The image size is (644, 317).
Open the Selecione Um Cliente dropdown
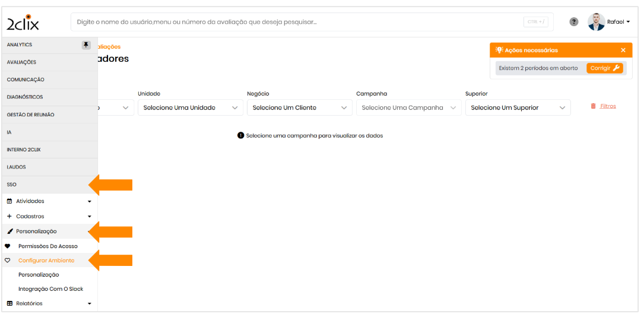click(299, 107)
